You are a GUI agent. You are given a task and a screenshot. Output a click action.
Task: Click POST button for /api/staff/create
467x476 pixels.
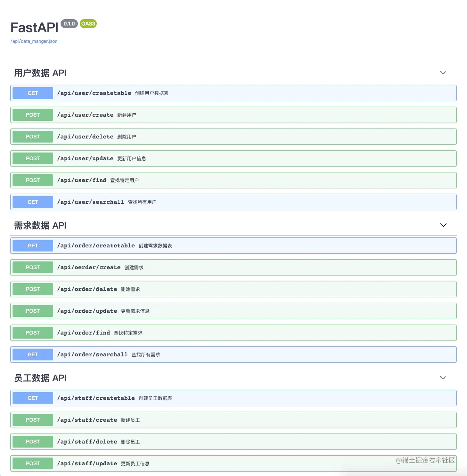(x=33, y=420)
